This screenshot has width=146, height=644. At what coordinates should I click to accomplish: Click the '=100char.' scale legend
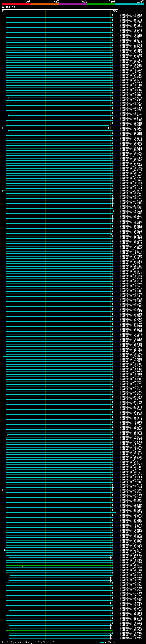(x=111, y=642)
